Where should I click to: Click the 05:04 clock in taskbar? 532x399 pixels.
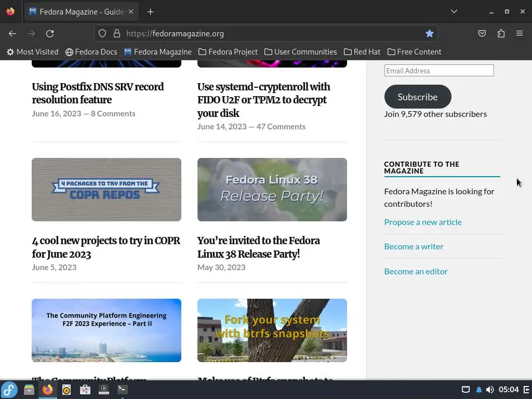click(x=509, y=390)
